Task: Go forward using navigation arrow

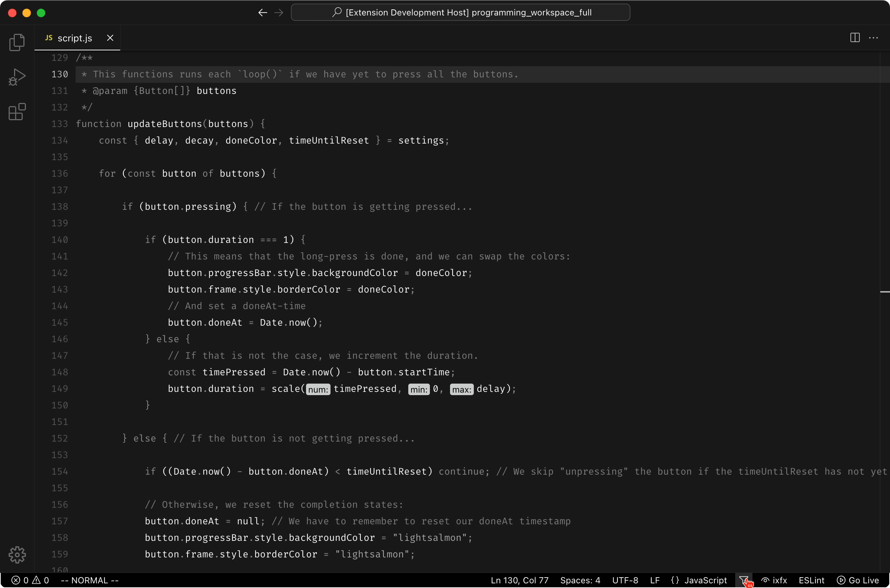Action: [278, 12]
